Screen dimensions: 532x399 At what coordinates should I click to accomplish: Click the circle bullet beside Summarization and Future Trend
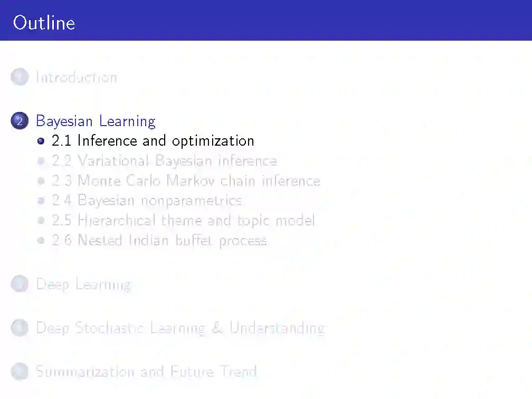pos(20,372)
